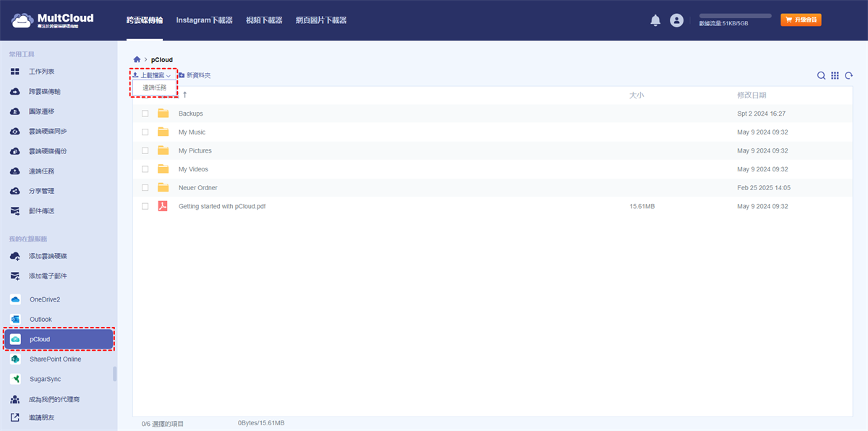The width and height of the screenshot is (868, 431).
Task: Click the 15.61MB size of the PDF
Action: (642, 206)
